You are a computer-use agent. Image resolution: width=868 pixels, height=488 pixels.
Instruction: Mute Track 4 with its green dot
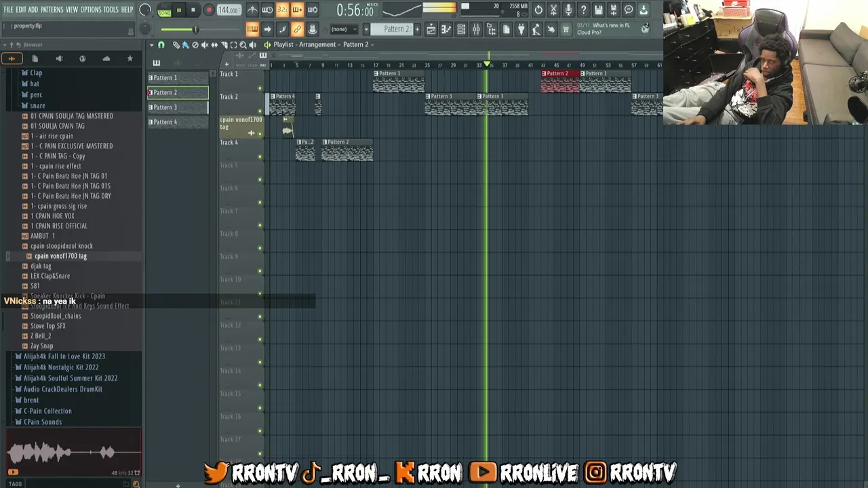[260, 157]
